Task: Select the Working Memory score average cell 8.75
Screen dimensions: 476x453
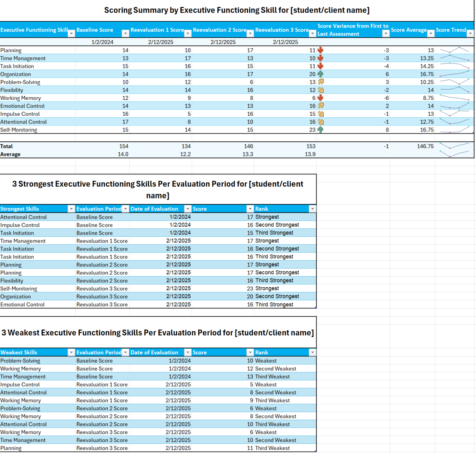Action: pos(413,98)
